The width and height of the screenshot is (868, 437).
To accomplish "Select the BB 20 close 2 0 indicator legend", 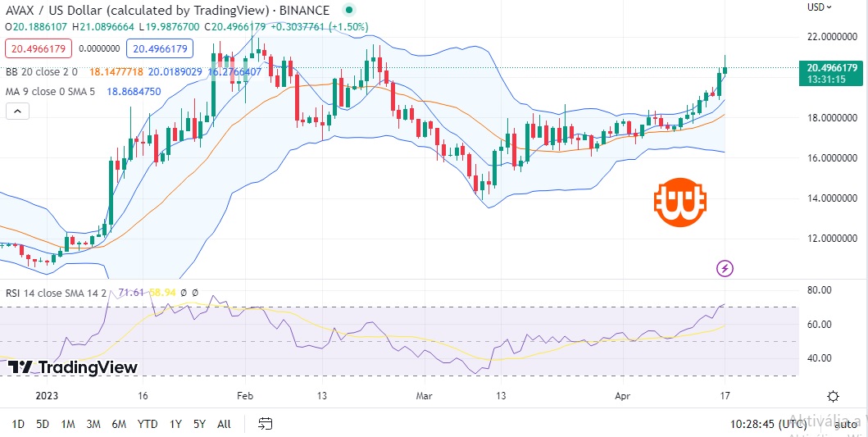I will pyautogui.click(x=42, y=72).
